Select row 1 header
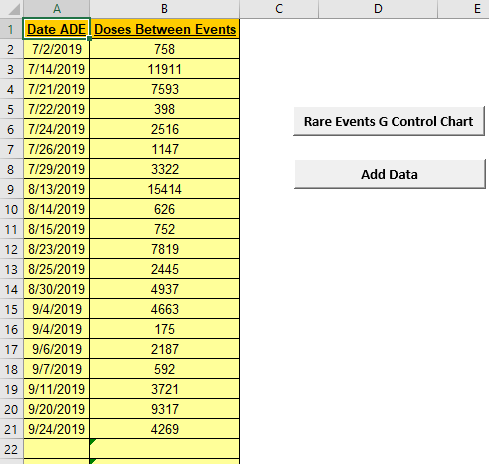 [11, 29]
